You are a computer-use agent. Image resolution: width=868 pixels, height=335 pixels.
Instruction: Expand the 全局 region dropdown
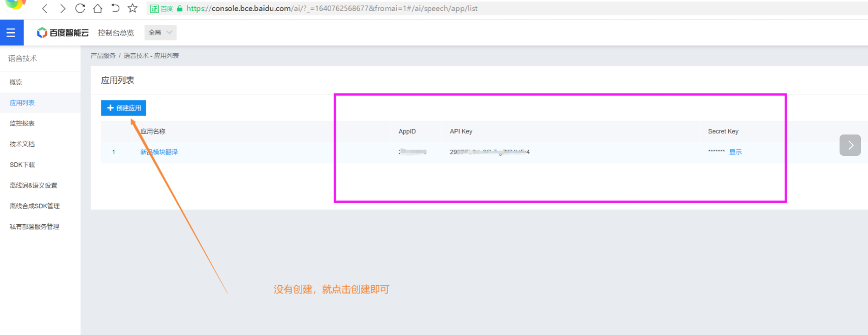click(160, 32)
